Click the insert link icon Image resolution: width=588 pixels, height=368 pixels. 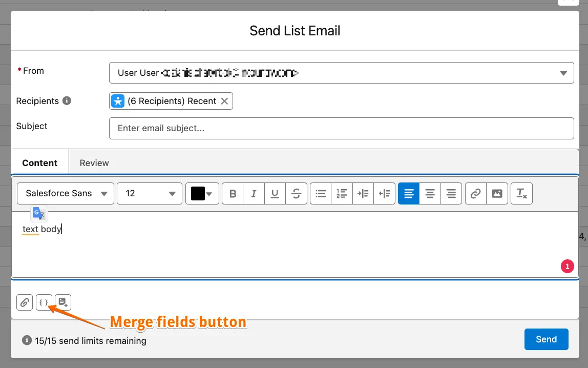tap(476, 194)
